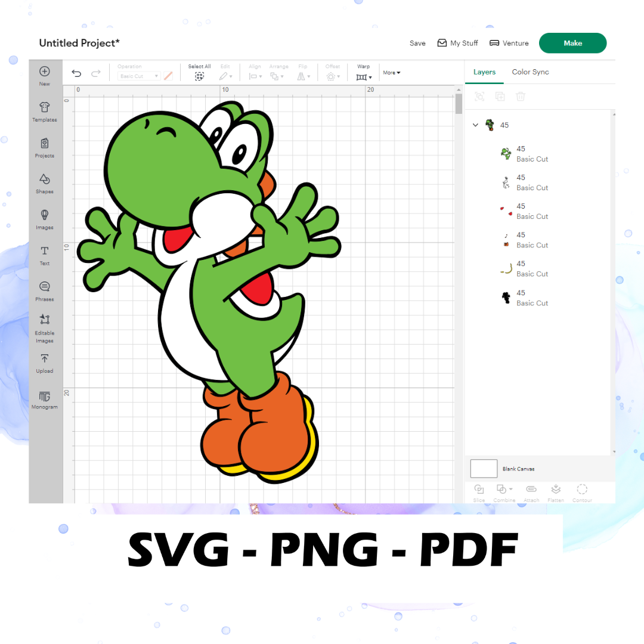Switch to the Color Sync tab
This screenshot has height=644, width=644.
tap(530, 72)
